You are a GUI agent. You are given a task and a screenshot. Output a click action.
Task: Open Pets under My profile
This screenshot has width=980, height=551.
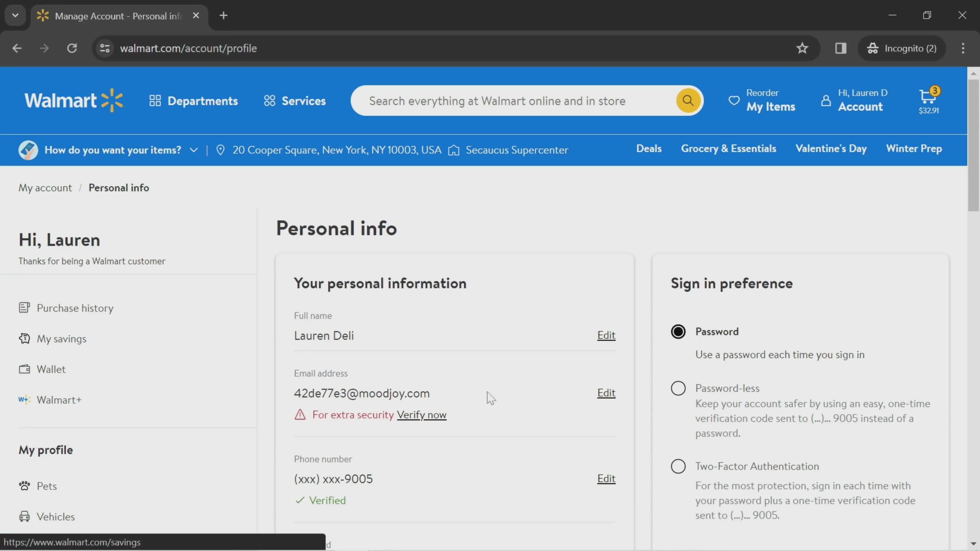pyautogui.click(x=37, y=486)
